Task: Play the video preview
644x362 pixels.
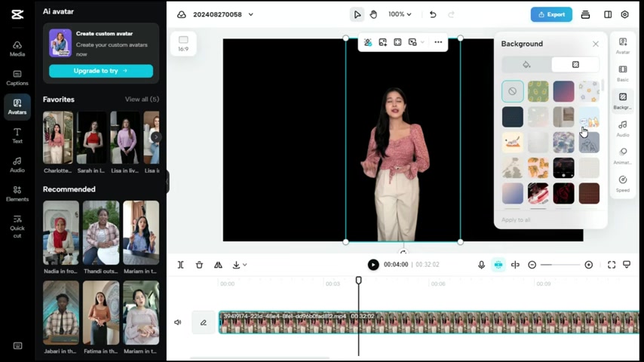Action: coord(373,265)
